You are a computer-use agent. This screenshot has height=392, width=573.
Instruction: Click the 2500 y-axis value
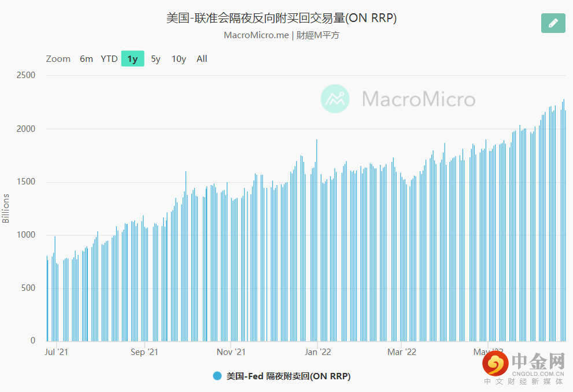click(x=26, y=75)
